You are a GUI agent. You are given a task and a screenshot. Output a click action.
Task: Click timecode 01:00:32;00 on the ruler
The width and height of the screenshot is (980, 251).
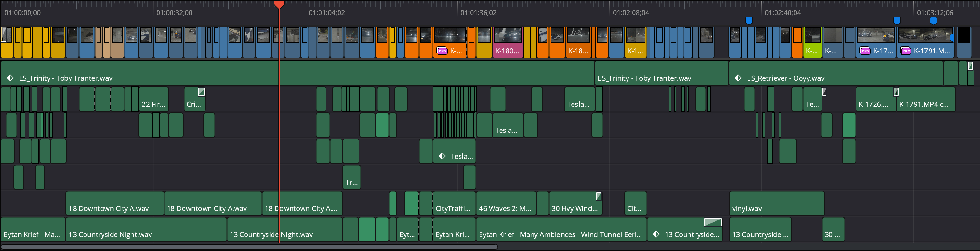click(x=174, y=13)
